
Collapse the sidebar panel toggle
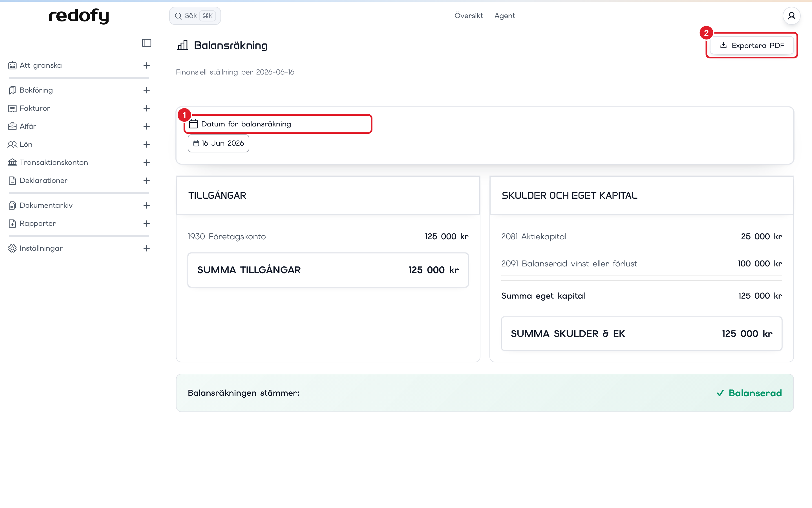coord(147,43)
